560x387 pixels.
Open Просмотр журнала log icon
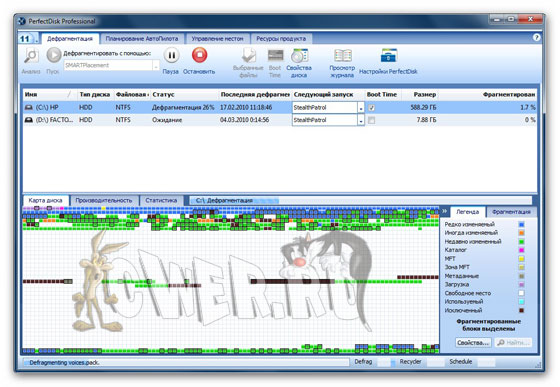[x=342, y=56]
